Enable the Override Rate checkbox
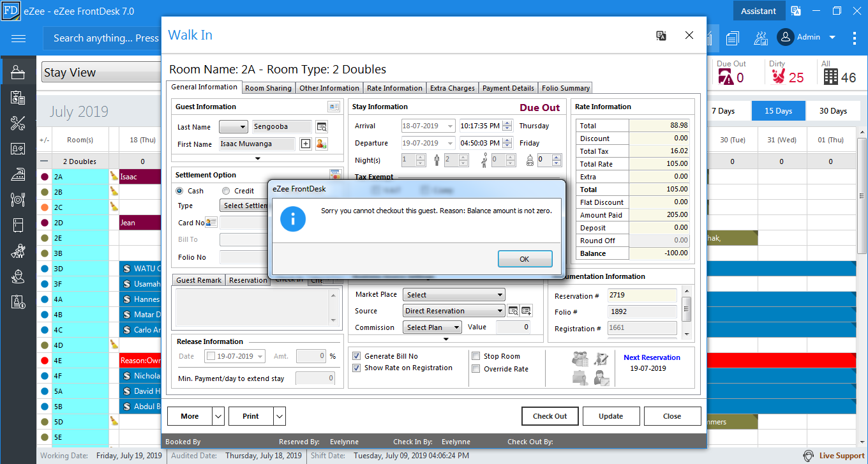This screenshot has height=464, width=868. tap(476, 369)
